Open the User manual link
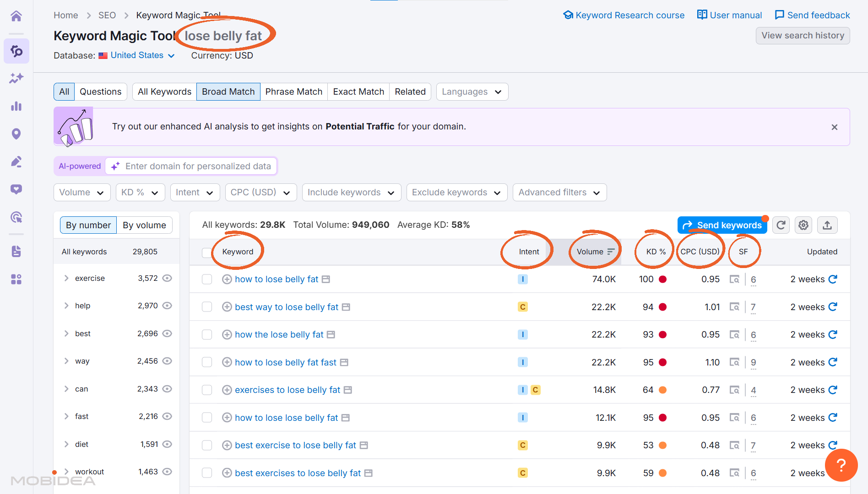Screen dimensions: 868x494 [x=729, y=15]
